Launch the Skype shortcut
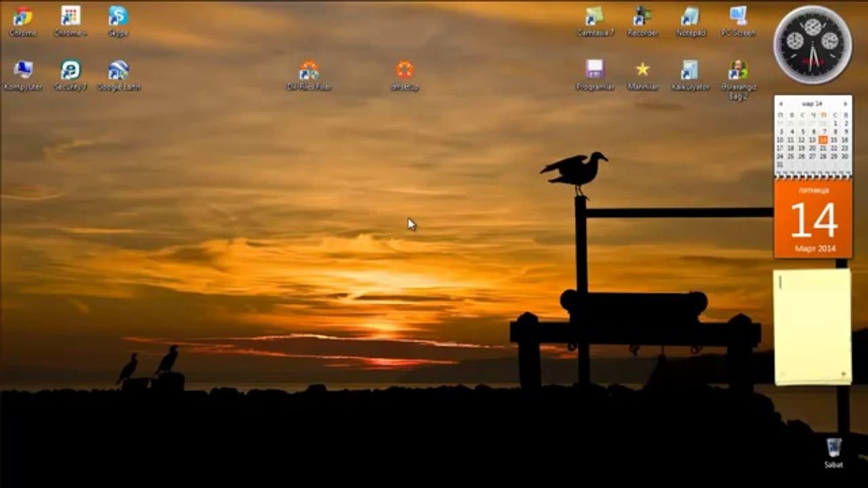Viewport: 868px width, 488px height. (118, 21)
